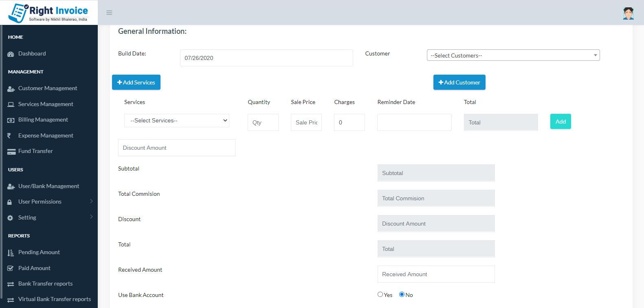Open Fund Transfer page
Screen dimensions: 644x308
pos(35,151)
